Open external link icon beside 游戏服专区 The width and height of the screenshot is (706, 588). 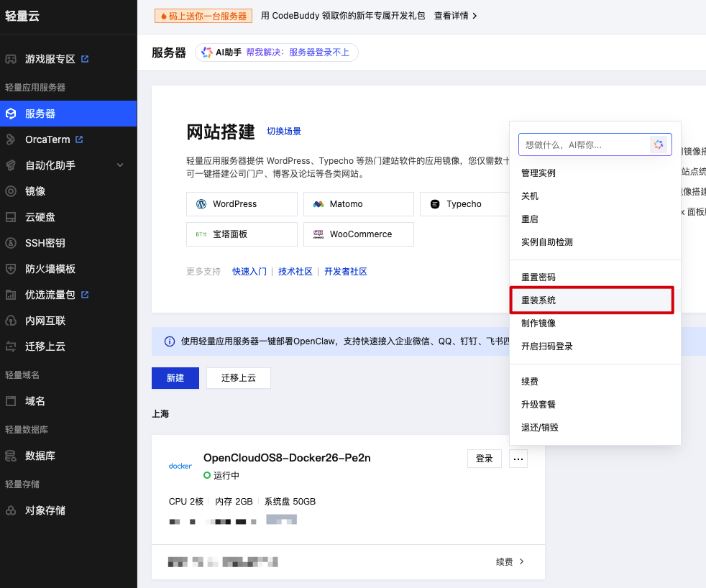85,59
